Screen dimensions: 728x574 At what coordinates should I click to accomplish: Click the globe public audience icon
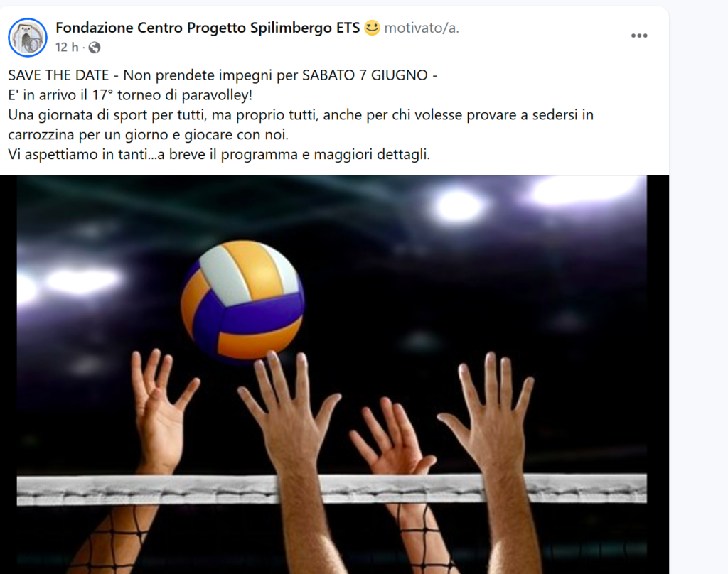(95, 48)
